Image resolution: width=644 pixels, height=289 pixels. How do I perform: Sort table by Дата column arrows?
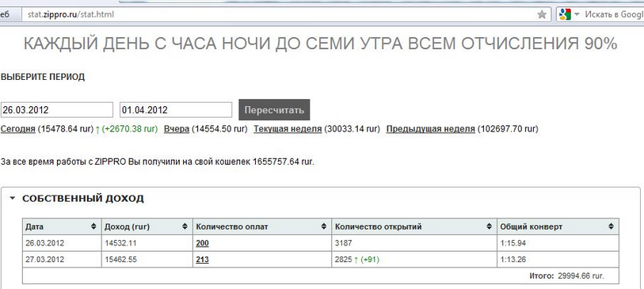coord(94,226)
